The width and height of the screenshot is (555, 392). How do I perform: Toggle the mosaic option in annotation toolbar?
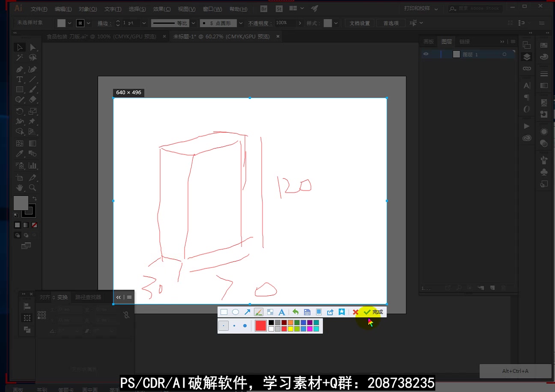[x=270, y=312]
